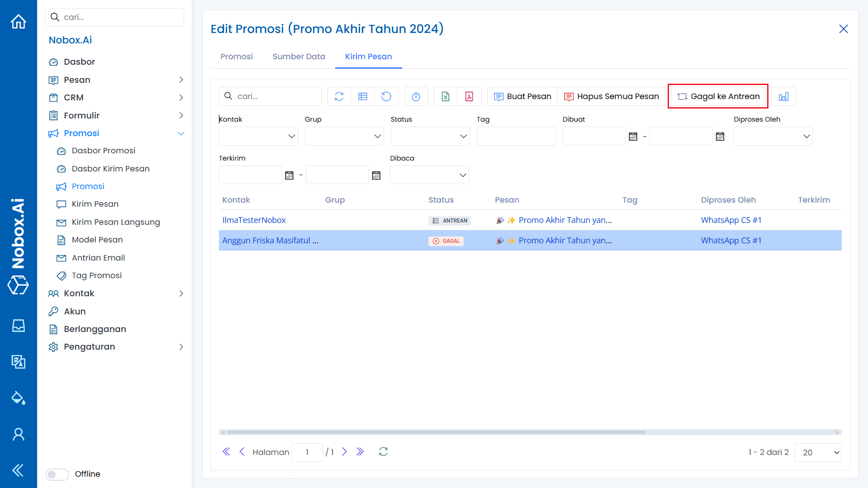Click the home icon in left sidebar

coord(19,21)
